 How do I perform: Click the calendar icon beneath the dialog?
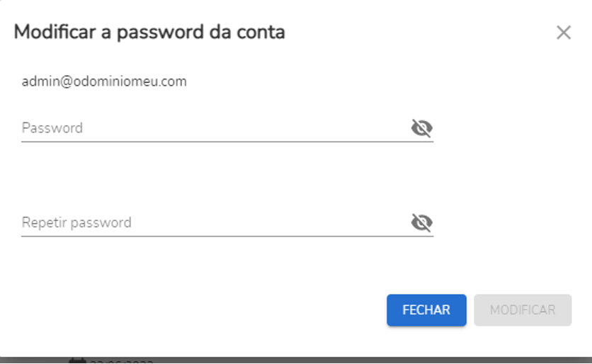pyautogui.click(x=77, y=361)
